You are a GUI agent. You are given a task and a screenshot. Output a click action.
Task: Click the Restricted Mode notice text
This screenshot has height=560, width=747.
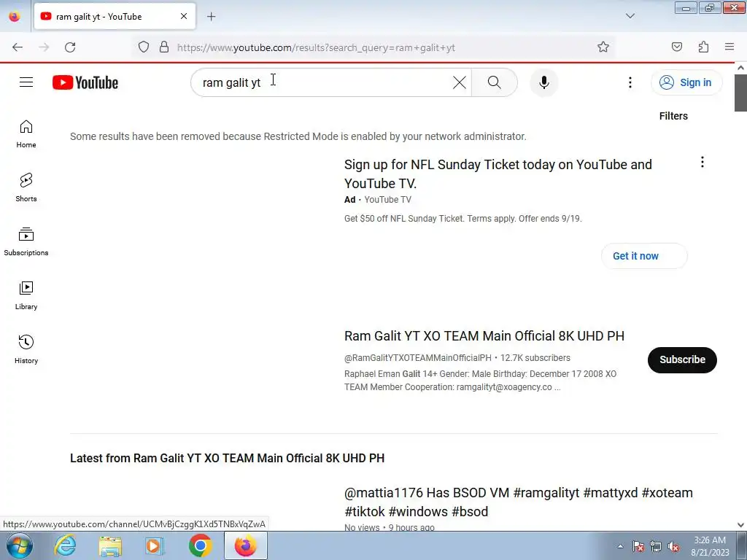click(298, 136)
